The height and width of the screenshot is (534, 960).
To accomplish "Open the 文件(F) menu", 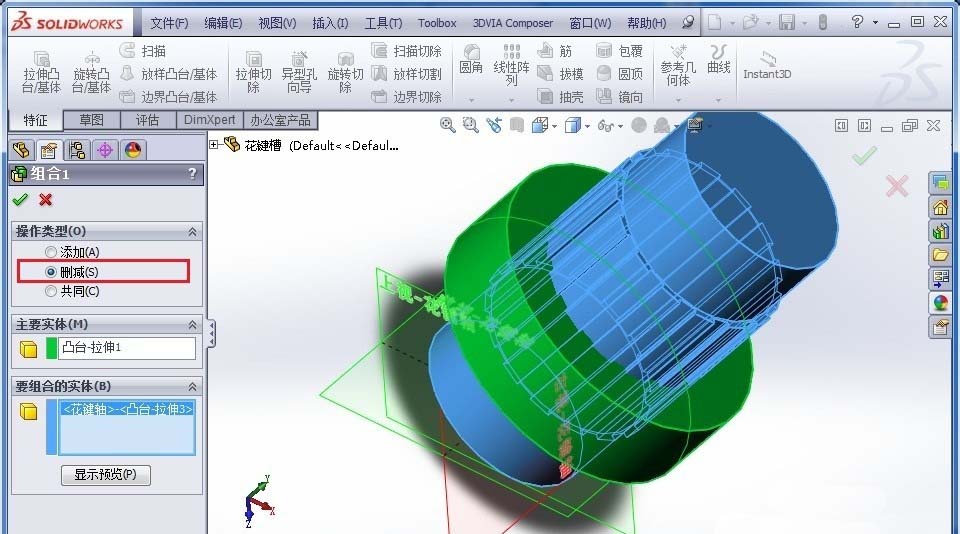I will click(x=170, y=23).
